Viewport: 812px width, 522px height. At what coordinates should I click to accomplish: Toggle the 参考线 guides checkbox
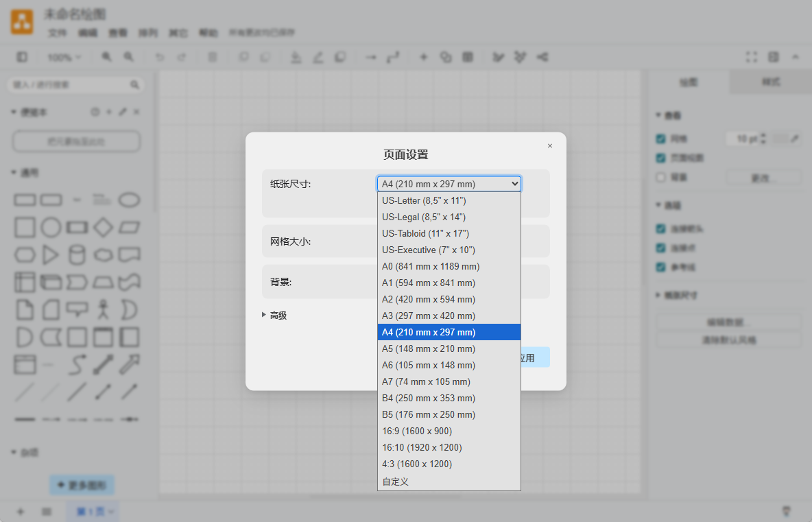pos(661,268)
